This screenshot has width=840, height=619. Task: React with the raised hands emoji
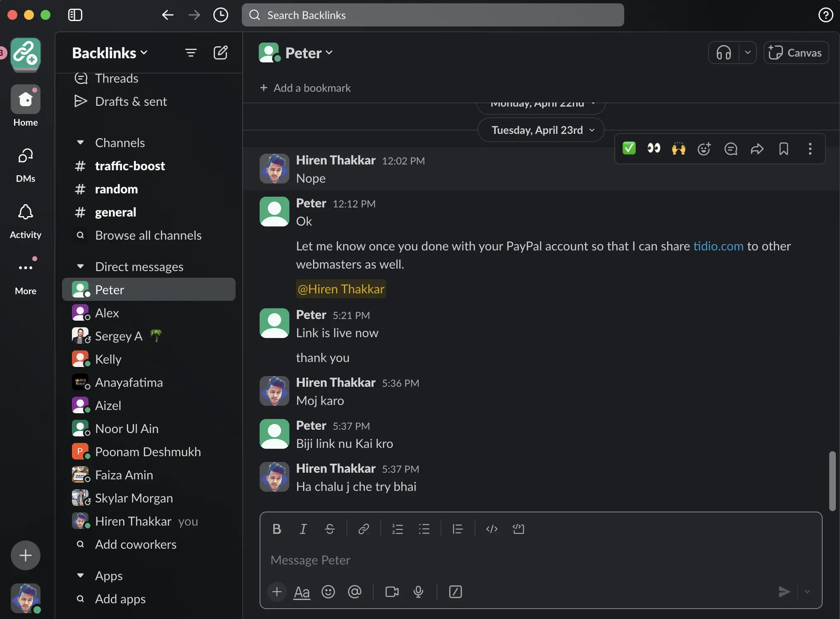pos(678,149)
